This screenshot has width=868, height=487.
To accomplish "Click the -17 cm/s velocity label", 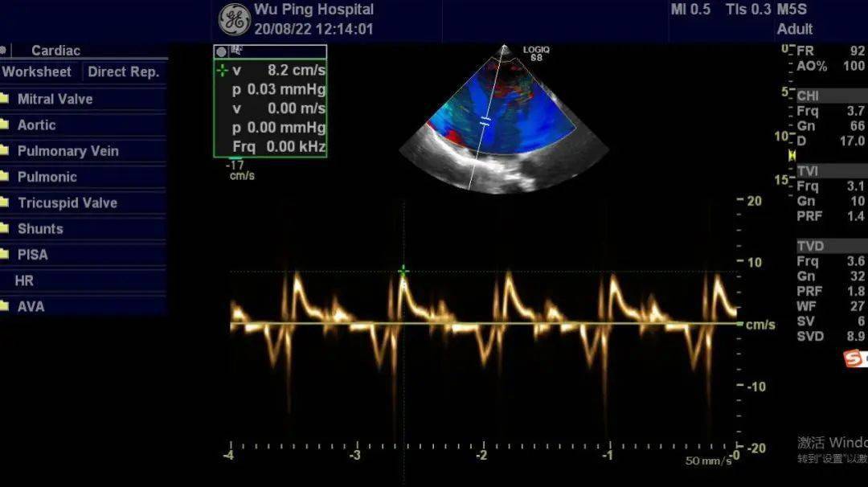I will click(x=240, y=170).
